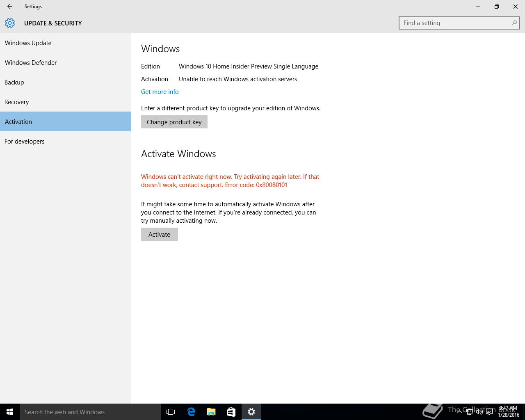This screenshot has width=525, height=420.
Task: Click the 'Activate Windows' heading
Action: click(178, 154)
